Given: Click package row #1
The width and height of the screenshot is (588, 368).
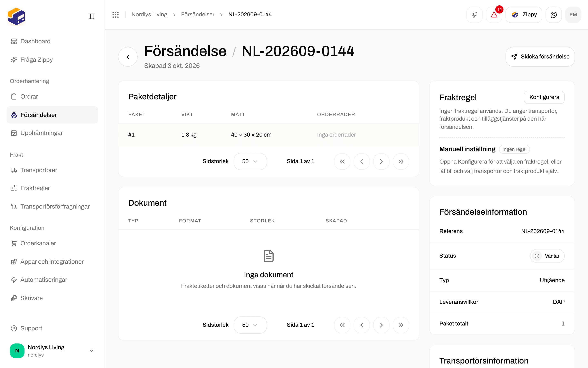Looking at the screenshot, I should (x=268, y=135).
